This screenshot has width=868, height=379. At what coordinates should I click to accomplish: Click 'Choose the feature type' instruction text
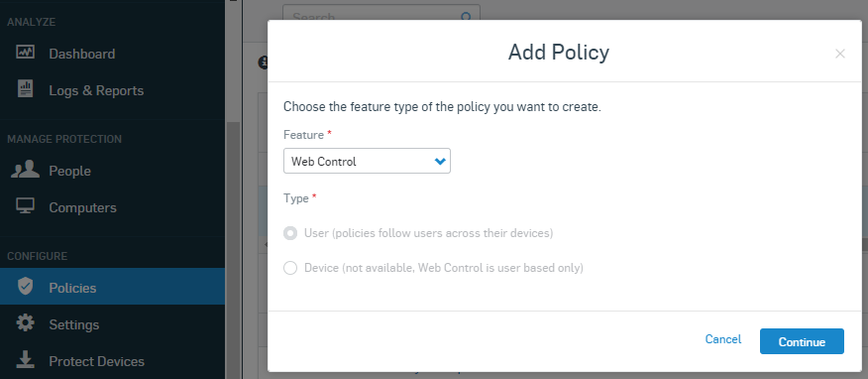442,107
